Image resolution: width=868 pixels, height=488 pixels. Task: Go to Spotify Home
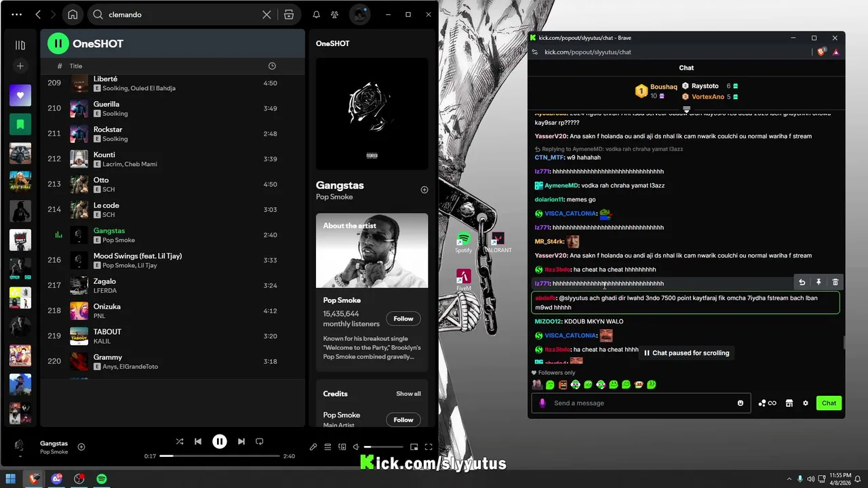pos(73,14)
